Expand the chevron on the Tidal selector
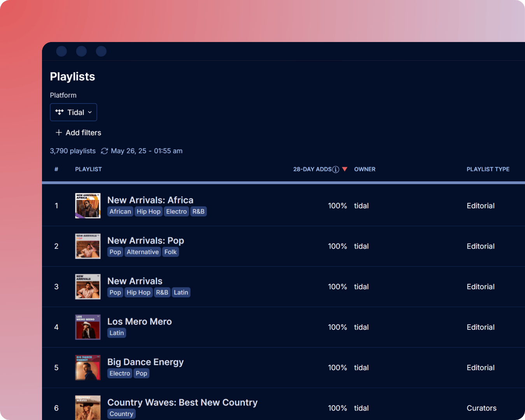 pyautogui.click(x=90, y=112)
